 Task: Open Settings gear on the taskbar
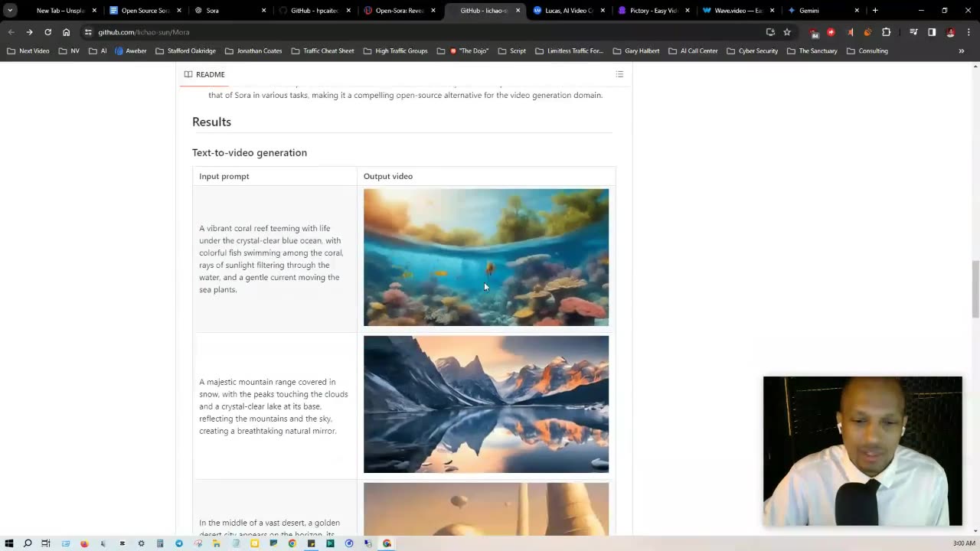141,543
